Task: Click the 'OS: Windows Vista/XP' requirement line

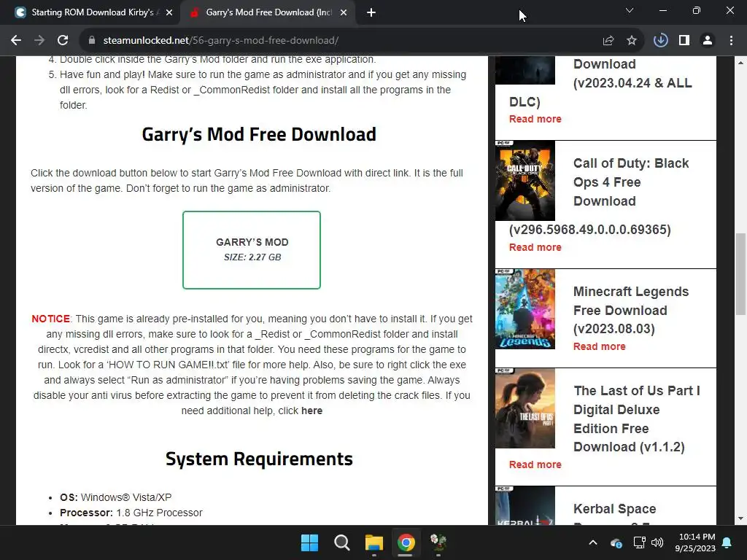Action: tap(116, 497)
